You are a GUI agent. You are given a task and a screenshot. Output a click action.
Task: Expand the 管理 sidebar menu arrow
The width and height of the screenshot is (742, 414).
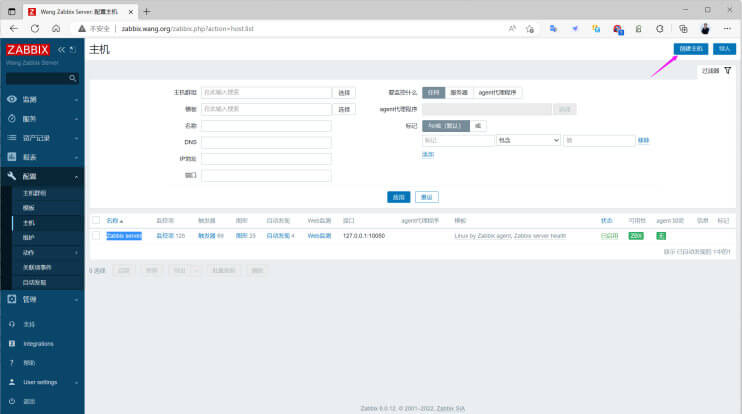pos(76,299)
